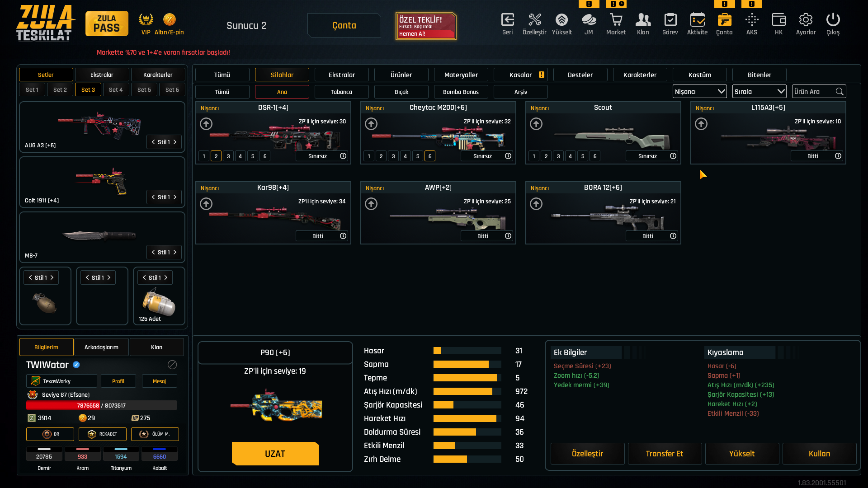Select slot 5 on Cheytac M200[+6] card
Image resolution: width=868 pixels, height=488 pixels.
click(418, 156)
